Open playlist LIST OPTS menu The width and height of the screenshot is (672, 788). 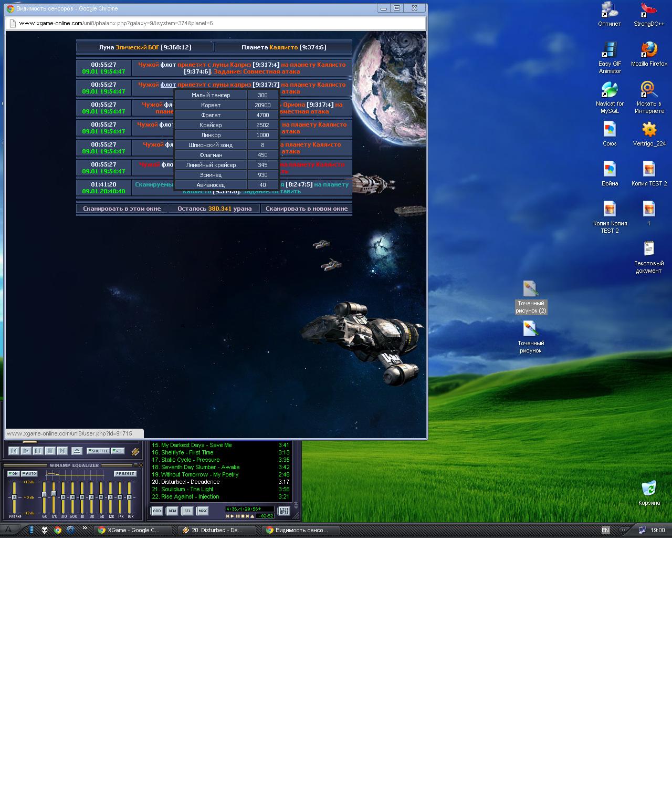pyautogui.click(x=284, y=511)
